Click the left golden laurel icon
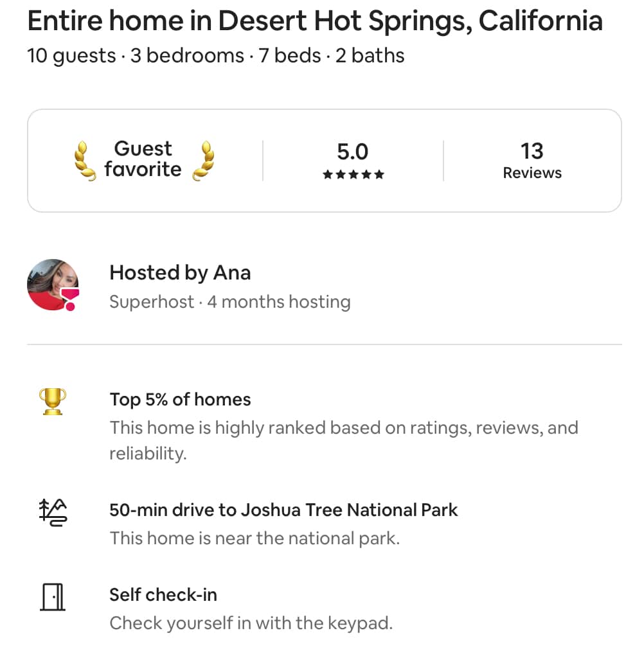This screenshot has height=669, width=644. pos(84,161)
